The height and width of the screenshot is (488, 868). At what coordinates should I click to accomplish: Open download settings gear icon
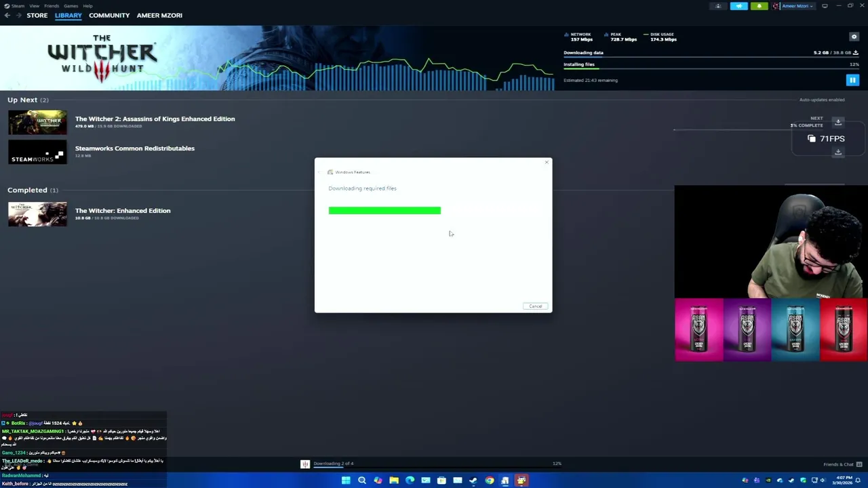click(x=854, y=37)
